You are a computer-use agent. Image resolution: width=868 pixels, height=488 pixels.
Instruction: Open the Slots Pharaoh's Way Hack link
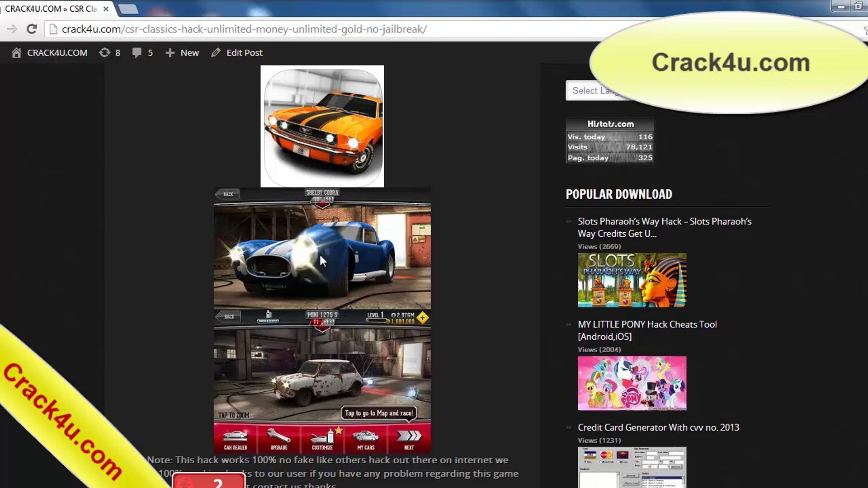[x=664, y=227]
